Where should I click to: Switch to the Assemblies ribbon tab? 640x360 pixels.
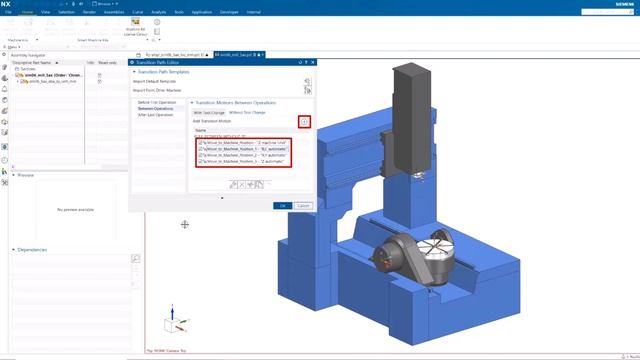(x=114, y=12)
